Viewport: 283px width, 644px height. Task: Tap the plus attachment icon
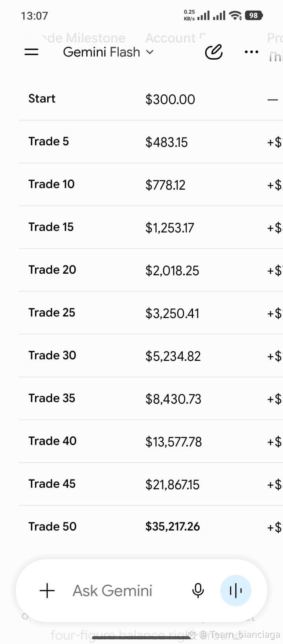pos(47,590)
